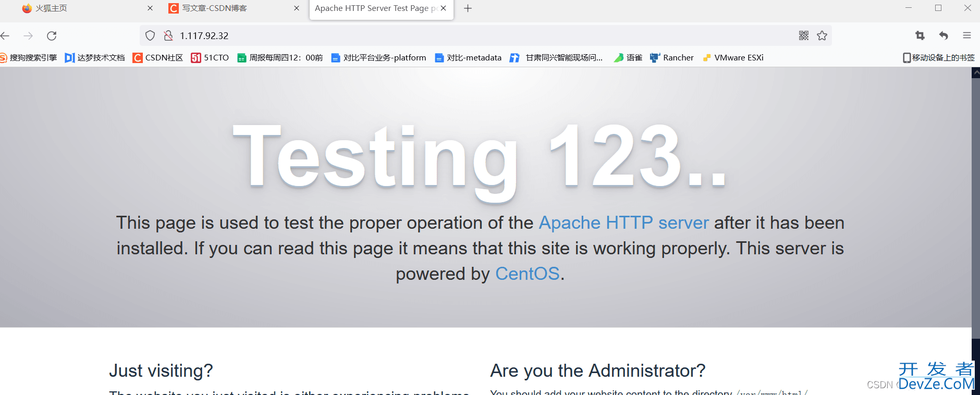Open the 搜狗搜索引擎 bookmark

coord(29,58)
